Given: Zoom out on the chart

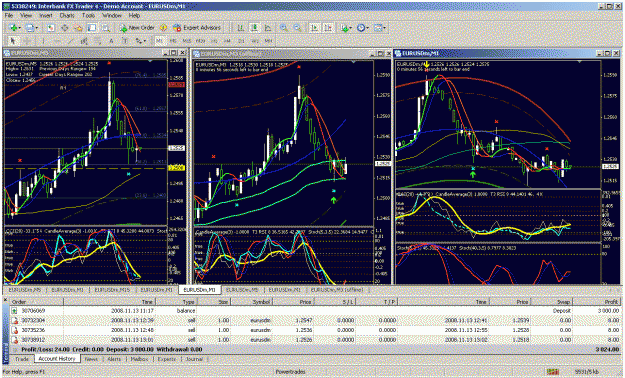Looking at the screenshot, I should click(x=297, y=28).
